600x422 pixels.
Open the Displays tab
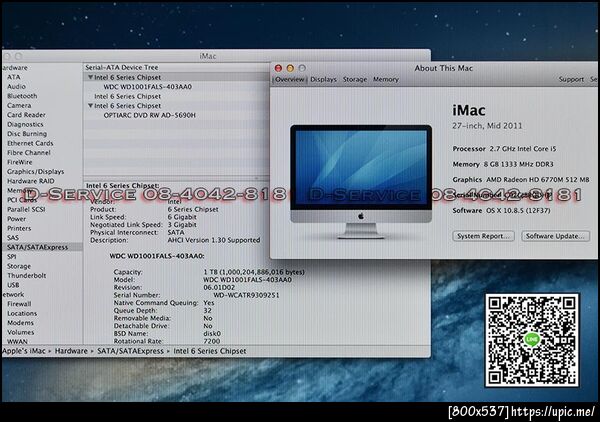pos(323,79)
